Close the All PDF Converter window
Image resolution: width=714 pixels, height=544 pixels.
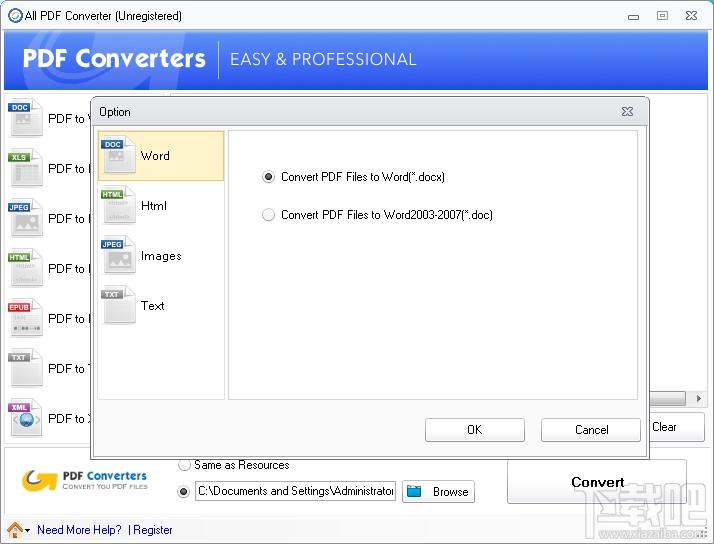click(691, 15)
